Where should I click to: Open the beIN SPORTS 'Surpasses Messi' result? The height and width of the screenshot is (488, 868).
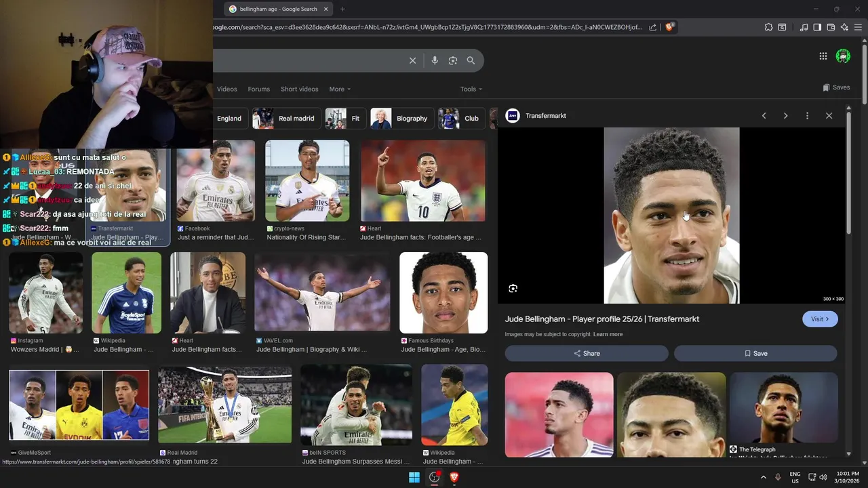click(x=356, y=405)
